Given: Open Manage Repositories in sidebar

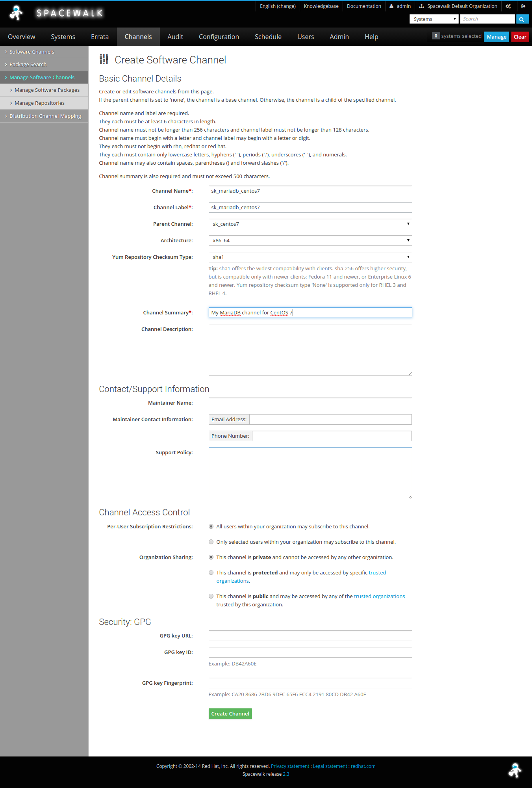Looking at the screenshot, I should tap(44, 103).
